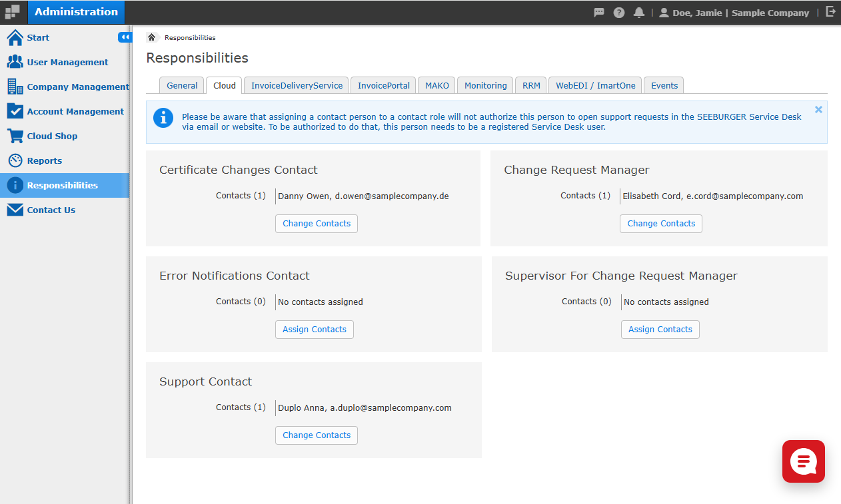Select the WebEDI / ImartOne tab
This screenshot has width=841, height=504.
[x=595, y=85]
